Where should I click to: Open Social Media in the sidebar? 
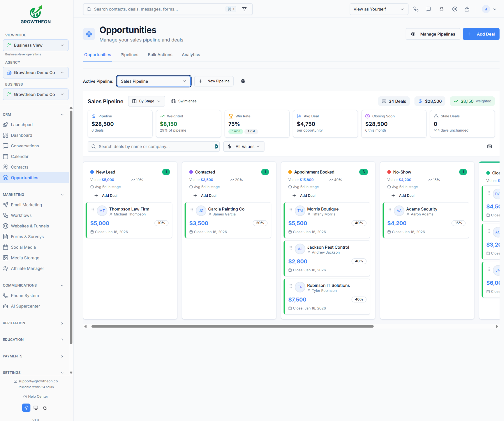point(34,247)
